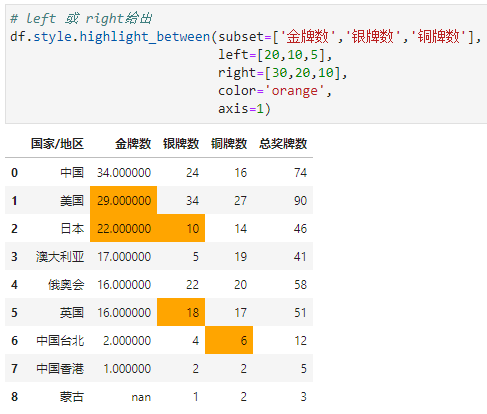Select the cell with country 日本
Screen dimensions: 487x414
[x=72, y=229]
